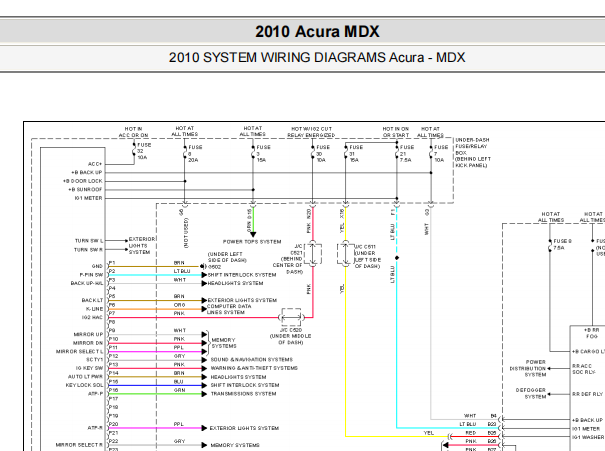Click the "2010 Acura MDX" title heading
Viewport: 605px width, 451px height.
click(x=317, y=31)
